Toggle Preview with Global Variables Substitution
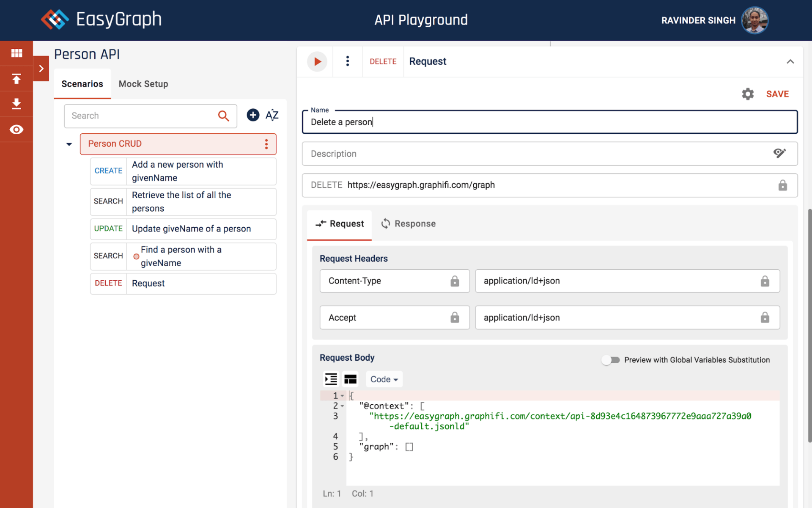The width and height of the screenshot is (812, 508). (x=611, y=360)
